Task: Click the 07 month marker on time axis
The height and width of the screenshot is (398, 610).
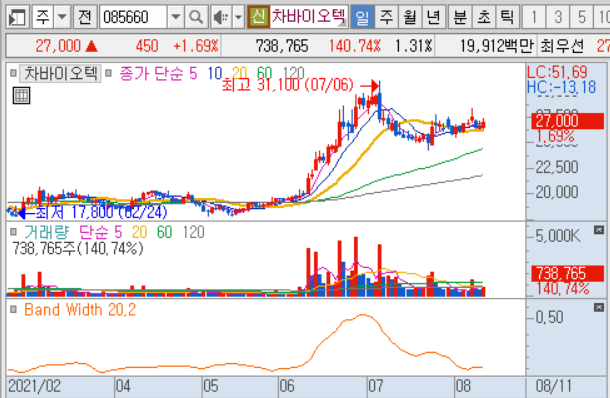Action: pyautogui.click(x=376, y=386)
